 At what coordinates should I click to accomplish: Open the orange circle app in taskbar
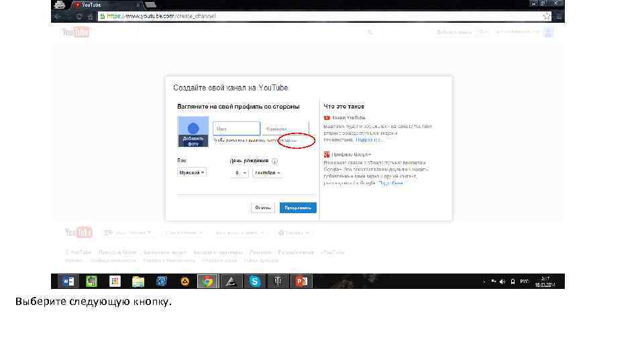pos(185,281)
